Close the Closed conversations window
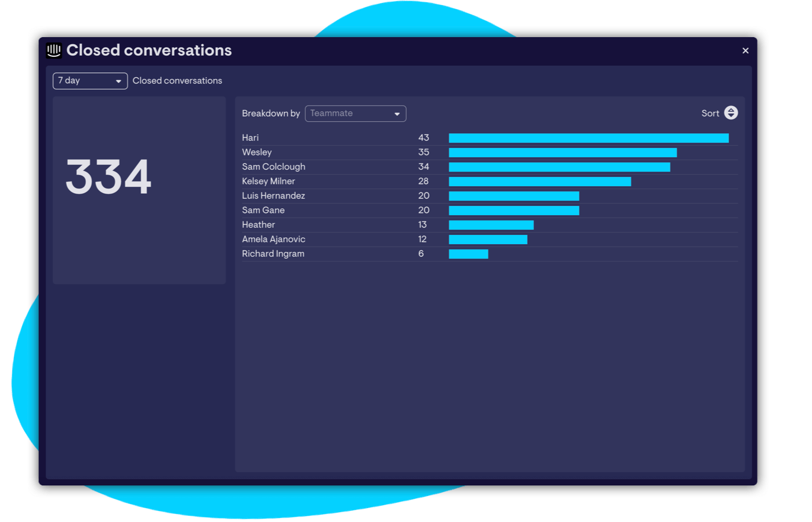 point(745,50)
